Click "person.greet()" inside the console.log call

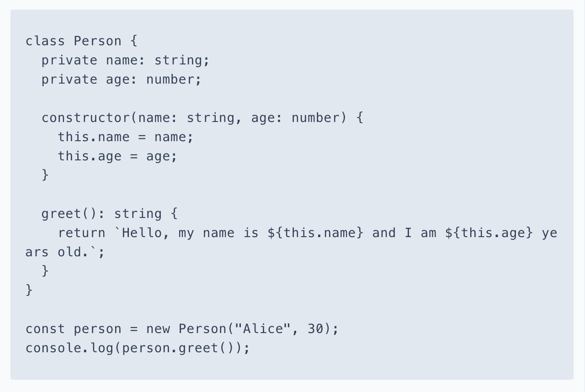(x=178, y=348)
